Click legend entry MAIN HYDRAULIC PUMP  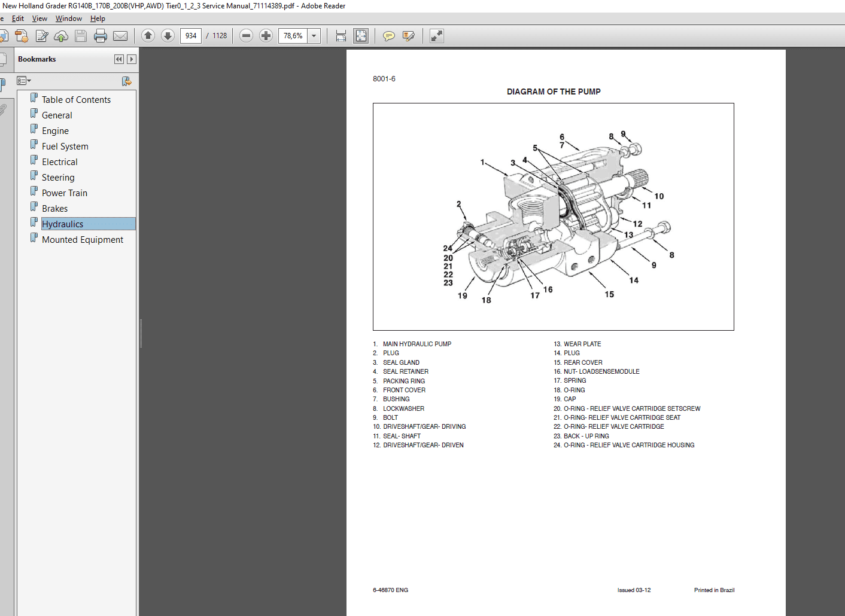click(x=417, y=344)
